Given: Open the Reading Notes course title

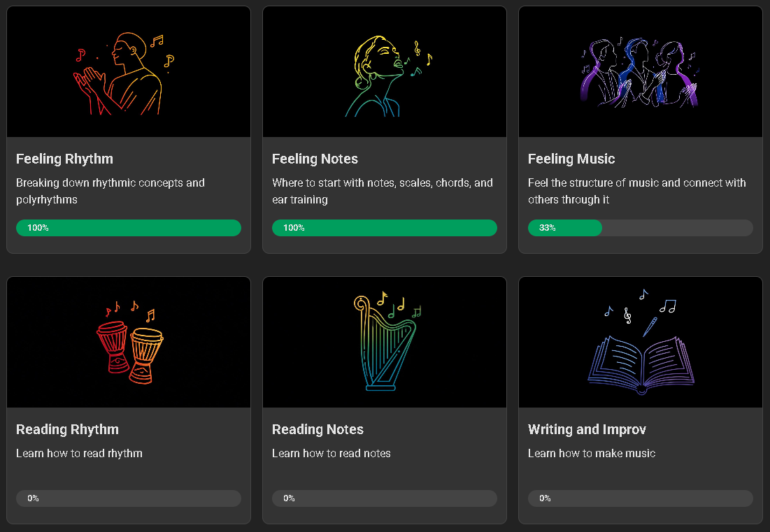Looking at the screenshot, I should click(x=318, y=430).
